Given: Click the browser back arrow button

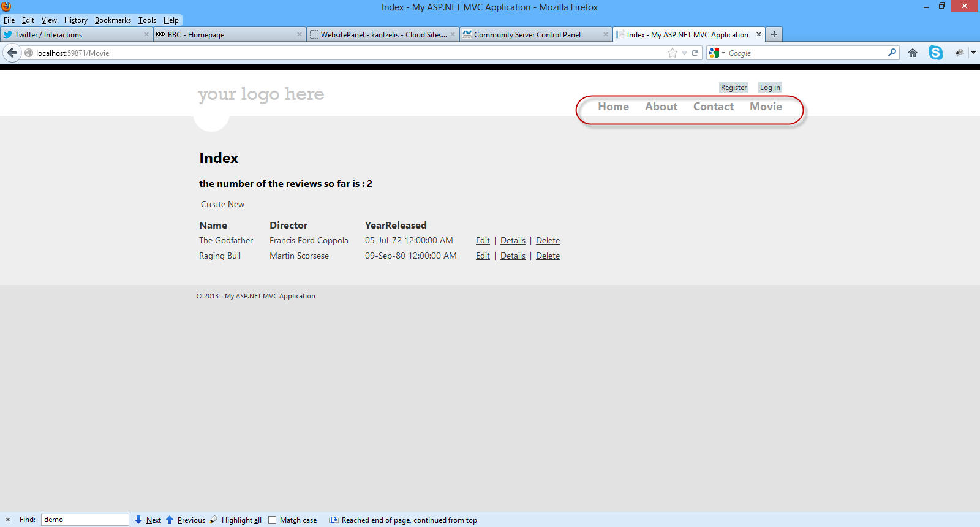Looking at the screenshot, I should coord(12,53).
